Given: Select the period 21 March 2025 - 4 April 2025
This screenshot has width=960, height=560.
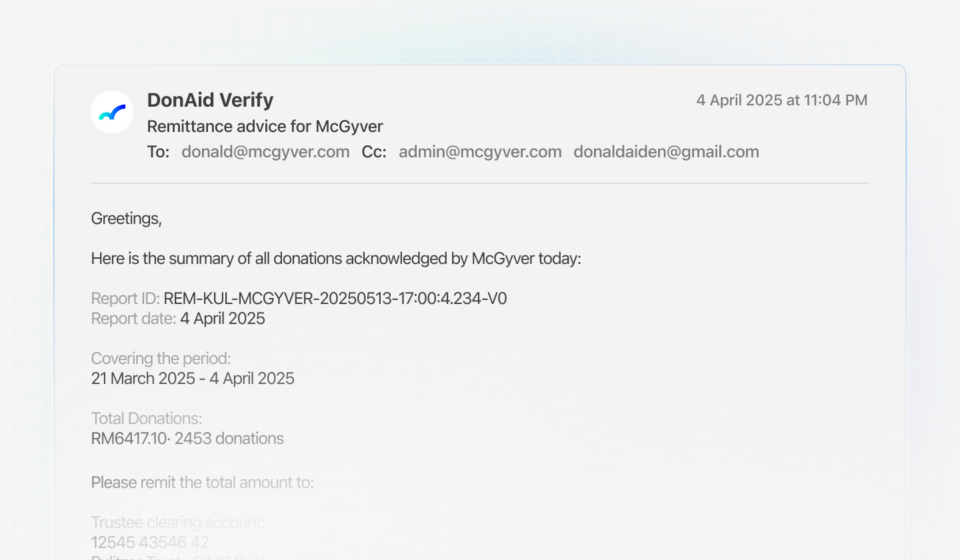Looking at the screenshot, I should click(x=193, y=379).
